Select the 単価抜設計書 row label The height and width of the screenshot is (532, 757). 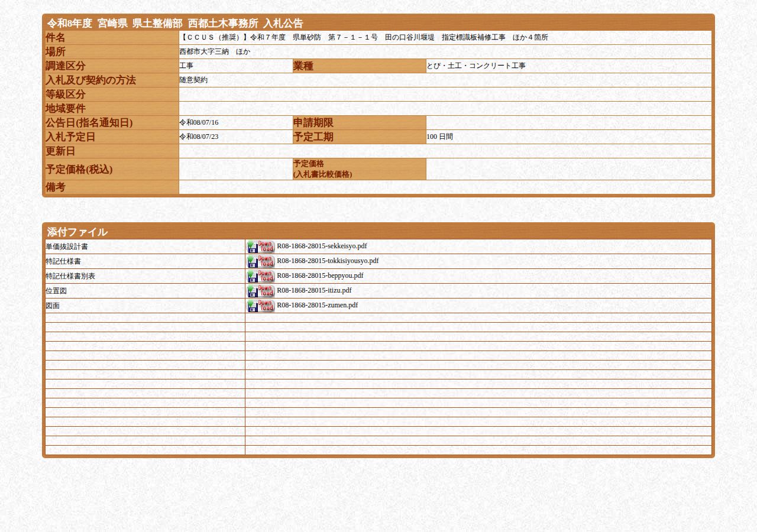click(x=67, y=246)
